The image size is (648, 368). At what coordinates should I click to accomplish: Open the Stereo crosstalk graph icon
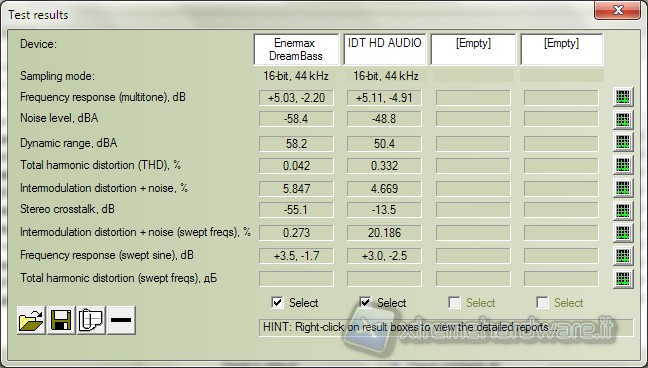(623, 210)
